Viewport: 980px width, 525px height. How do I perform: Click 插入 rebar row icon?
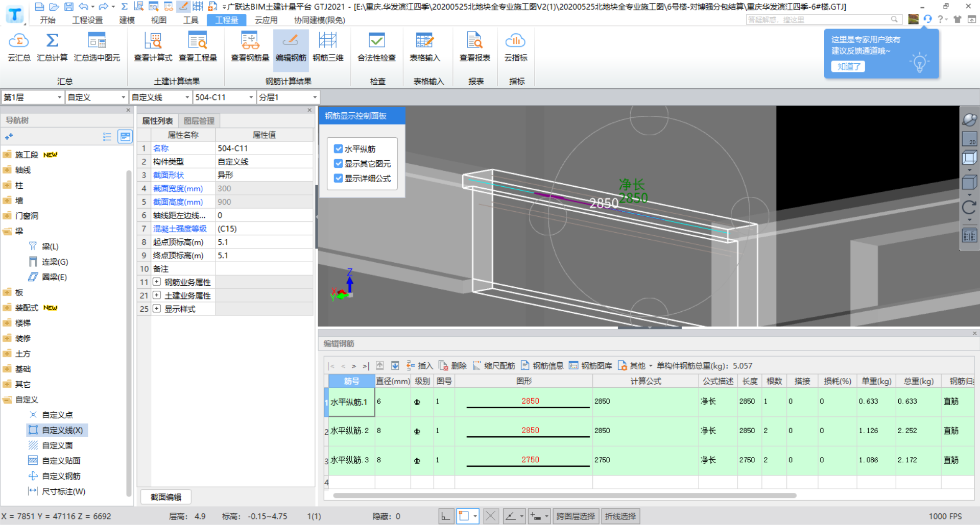click(410, 365)
